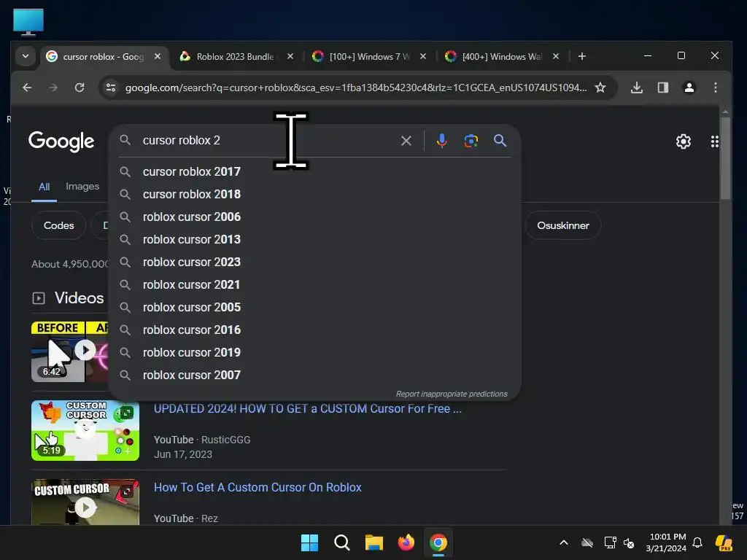
Task: Open UPDATED 2024 custom cursor video link
Action: pos(308,408)
